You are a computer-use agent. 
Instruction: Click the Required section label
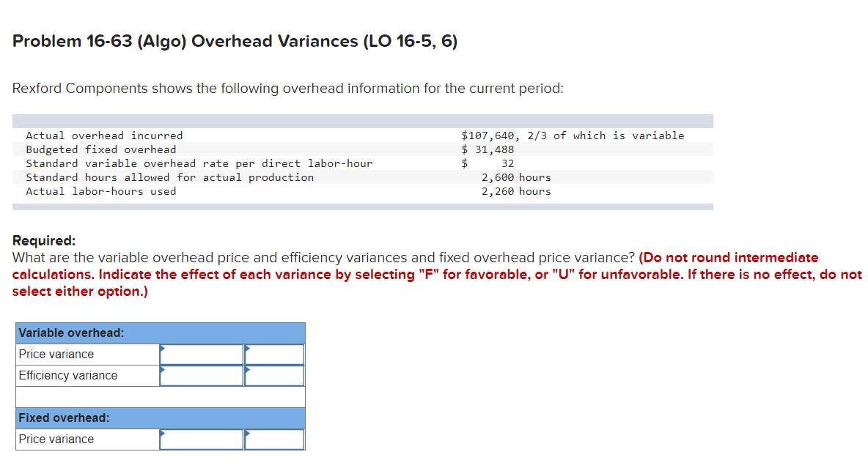(43, 240)
